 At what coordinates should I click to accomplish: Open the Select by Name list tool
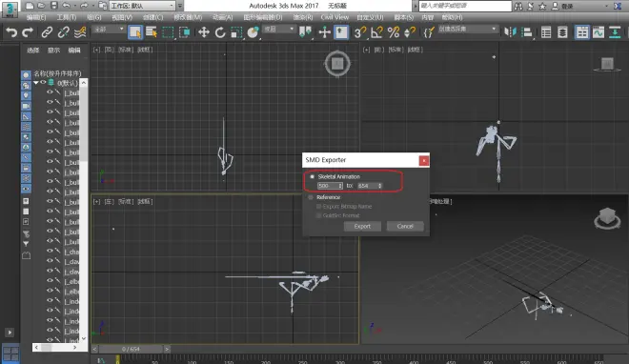(152, 32)
